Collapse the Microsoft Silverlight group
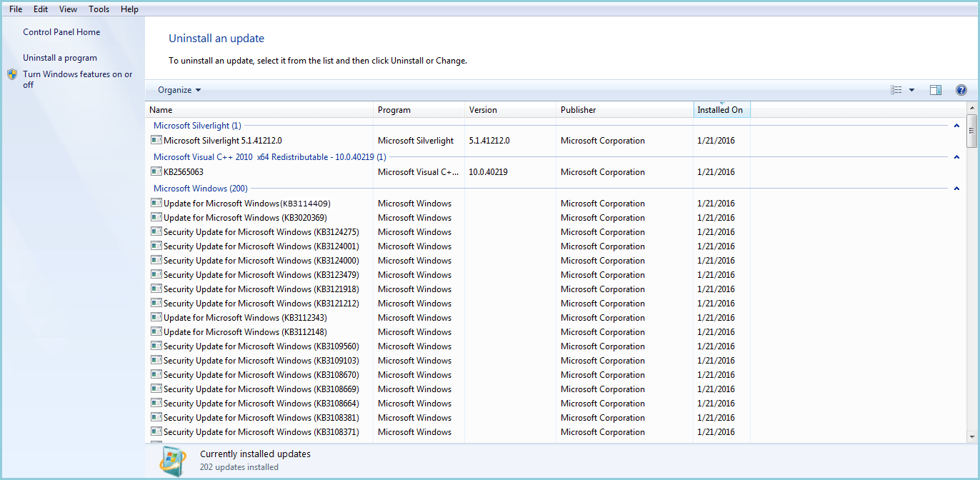Viewport: 980px width, 480px height. click(x=956, y=126)
